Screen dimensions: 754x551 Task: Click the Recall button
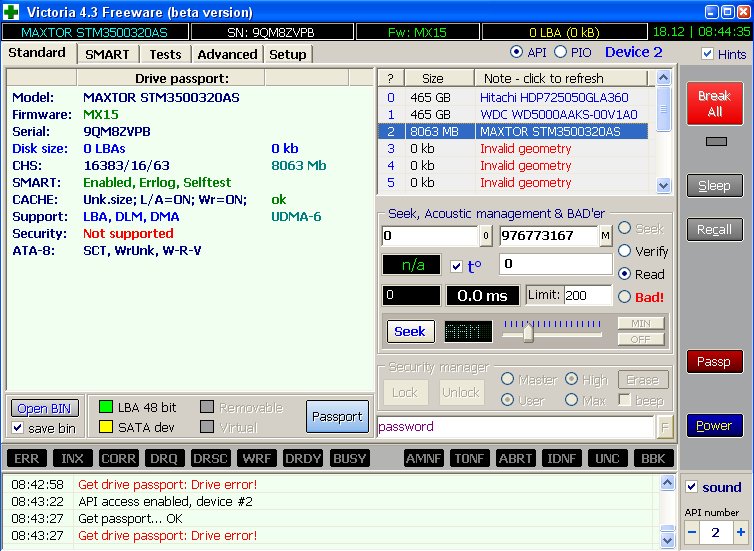point(715,230)
